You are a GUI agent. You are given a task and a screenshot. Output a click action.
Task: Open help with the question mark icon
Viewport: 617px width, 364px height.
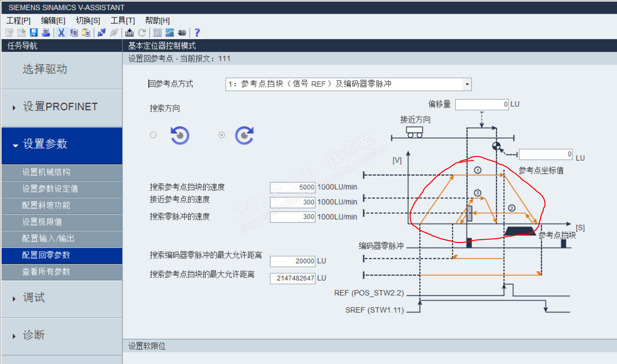click(x=197, y=33)
